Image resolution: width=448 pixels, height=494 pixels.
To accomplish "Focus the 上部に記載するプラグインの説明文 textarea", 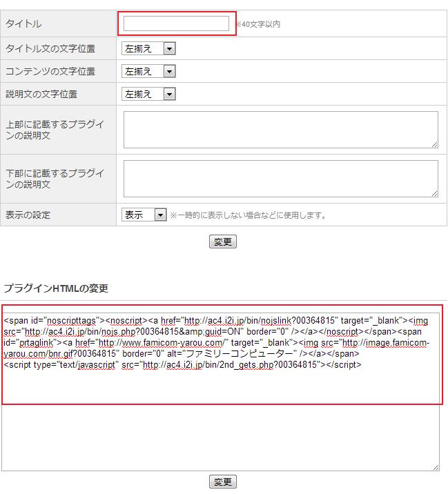I will tap(280, 130).
